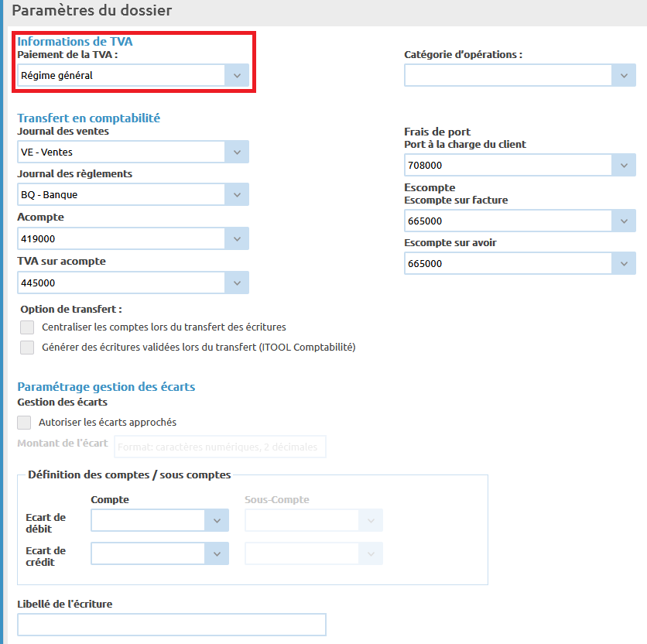This screenshot has height=644, width=647.
Task: Expand the Journal des règlements dropdown
Action: 237,194
